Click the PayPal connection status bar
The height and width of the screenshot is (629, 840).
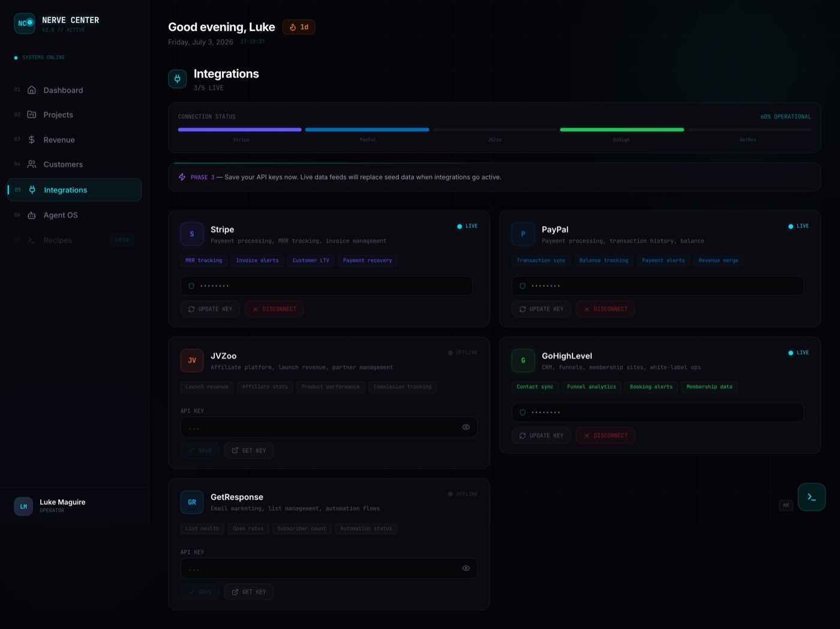click(367, 130)
